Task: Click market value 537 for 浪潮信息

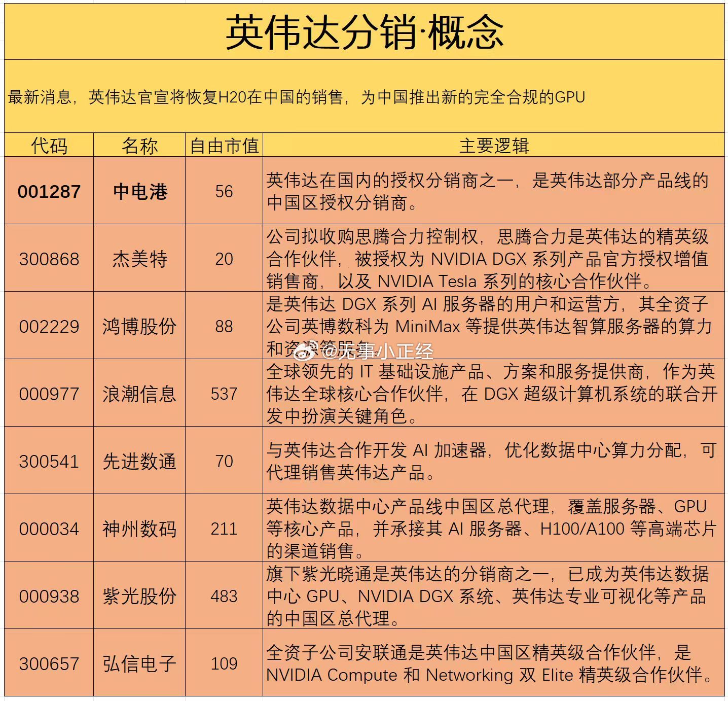Action: click(224, 393)
